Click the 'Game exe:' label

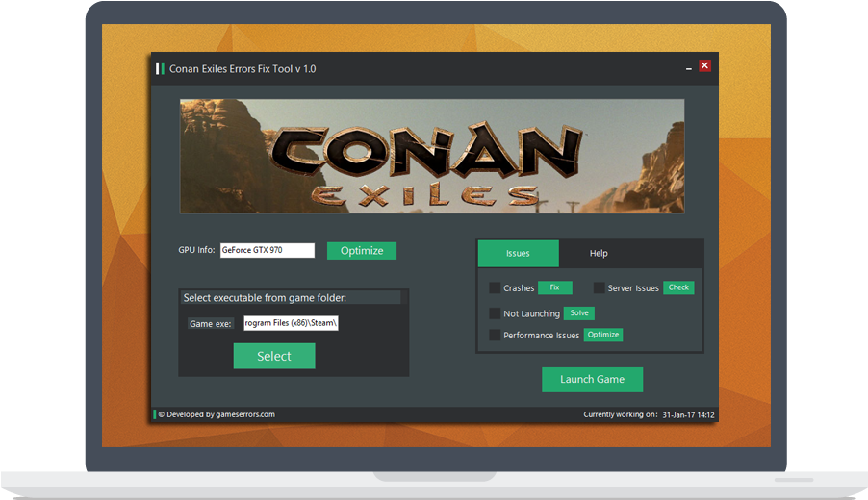point(211,324)
